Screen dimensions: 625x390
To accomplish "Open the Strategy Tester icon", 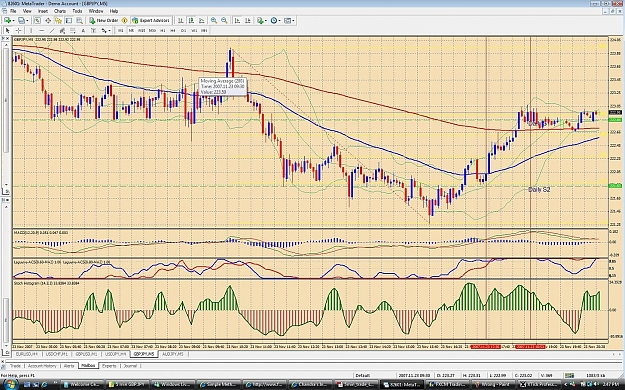I will (x=79, y=20).
